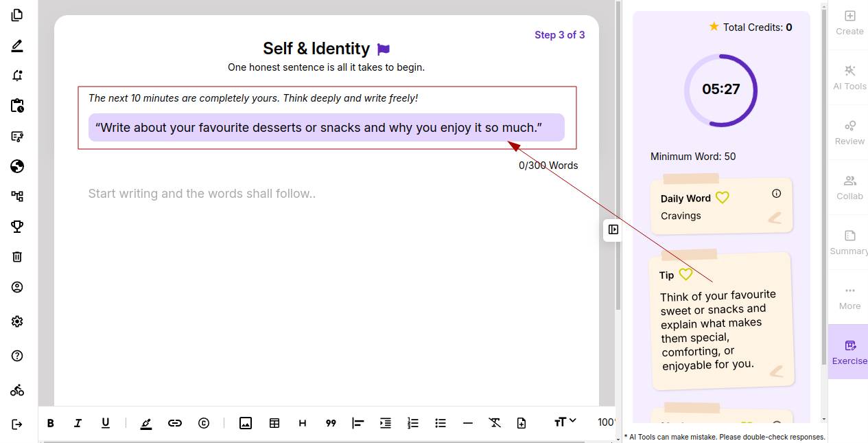Insert a table from the toolbar
The width and height of the screenshot is (868, 443).
click(x=274, y=423)
